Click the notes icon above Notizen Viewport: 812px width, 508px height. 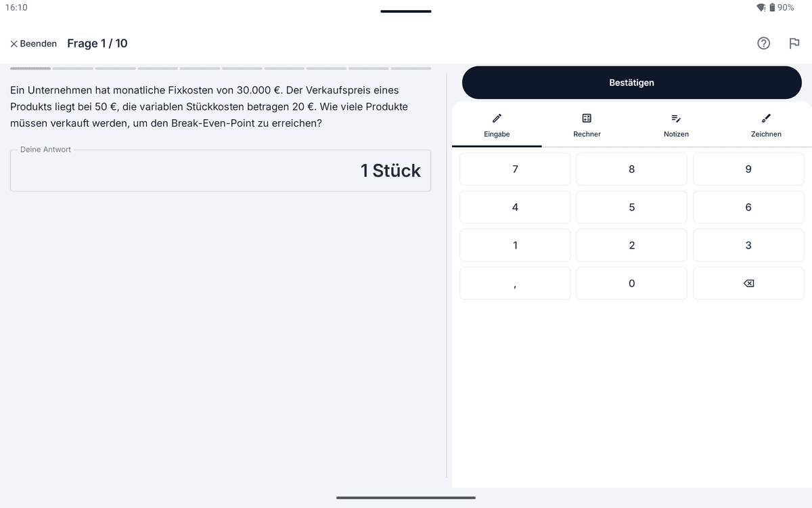[x=676, y=118]
